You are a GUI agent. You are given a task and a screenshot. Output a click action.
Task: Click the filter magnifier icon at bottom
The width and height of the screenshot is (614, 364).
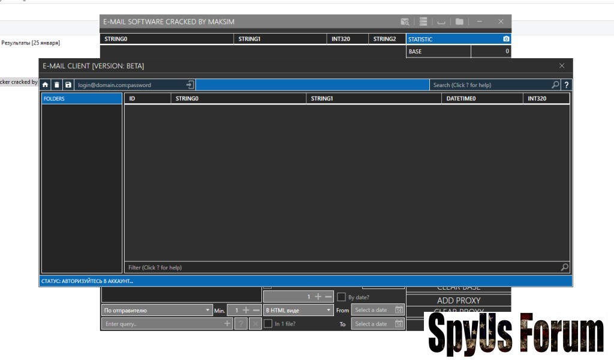tap(564, 267)
